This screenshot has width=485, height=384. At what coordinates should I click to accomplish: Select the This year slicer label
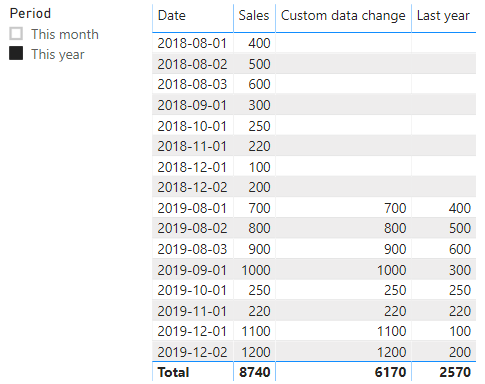tap(58, 54)
